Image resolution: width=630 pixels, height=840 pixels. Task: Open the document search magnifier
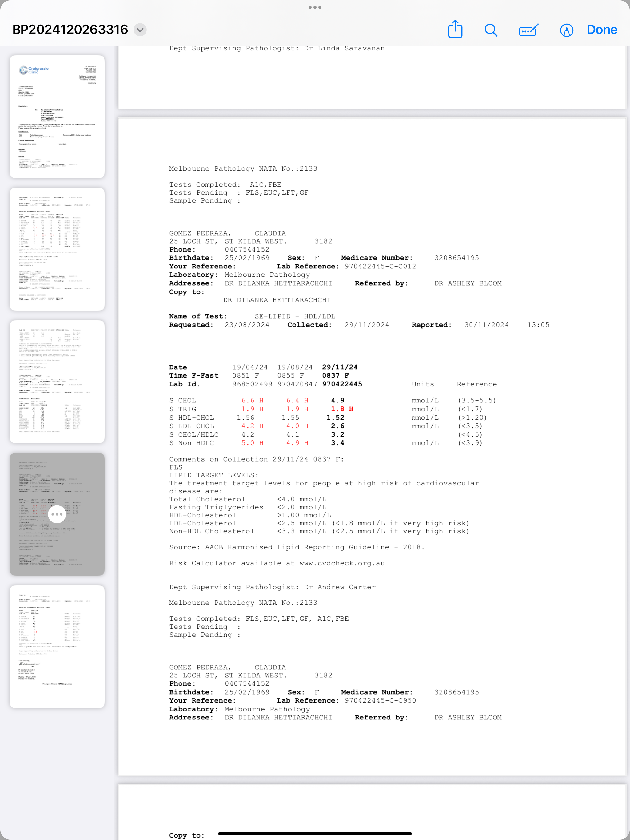point(491,30)
